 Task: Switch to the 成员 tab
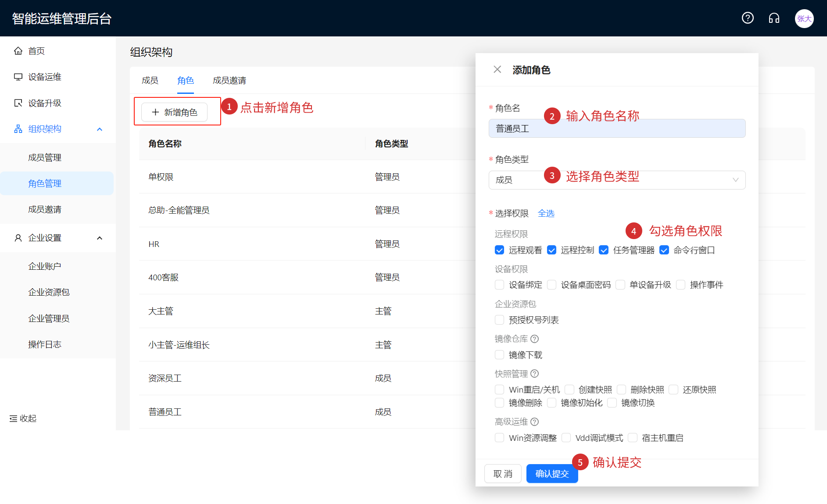pos(150,80)
